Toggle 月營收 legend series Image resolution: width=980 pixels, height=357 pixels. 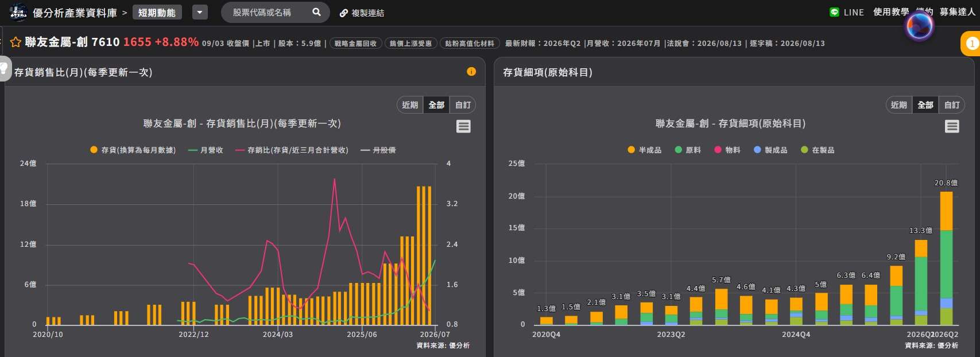206,150
